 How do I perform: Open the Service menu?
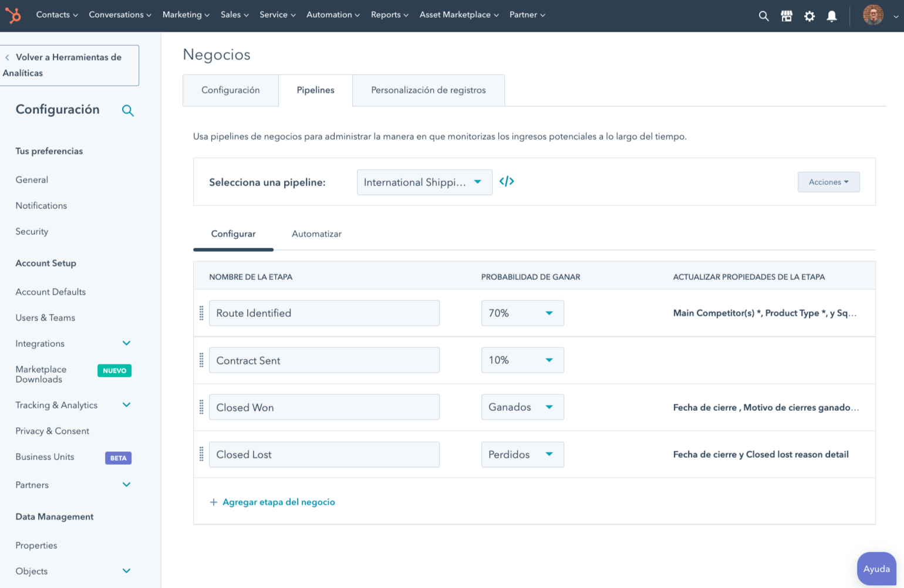277,15
